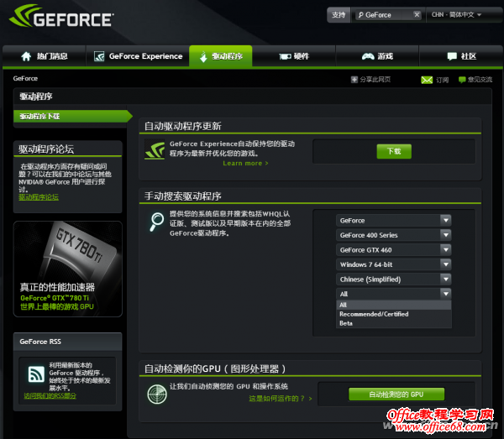The width and height of the screenshot is (504, 439).
Task: Open the 驱动程序论坛 forum link
Action: click(39, 197)
